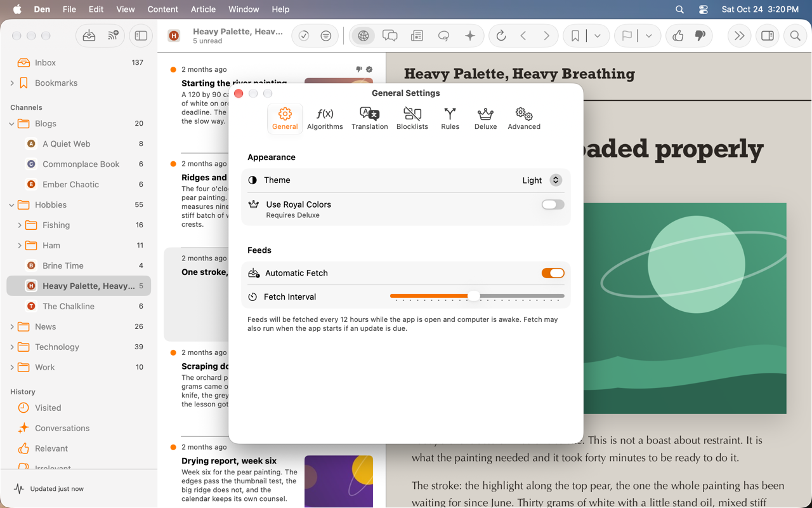The width and height of the screenshot is (812, 508).
Task: Click the mark all read checkmark icon
Action: point(304,36)
